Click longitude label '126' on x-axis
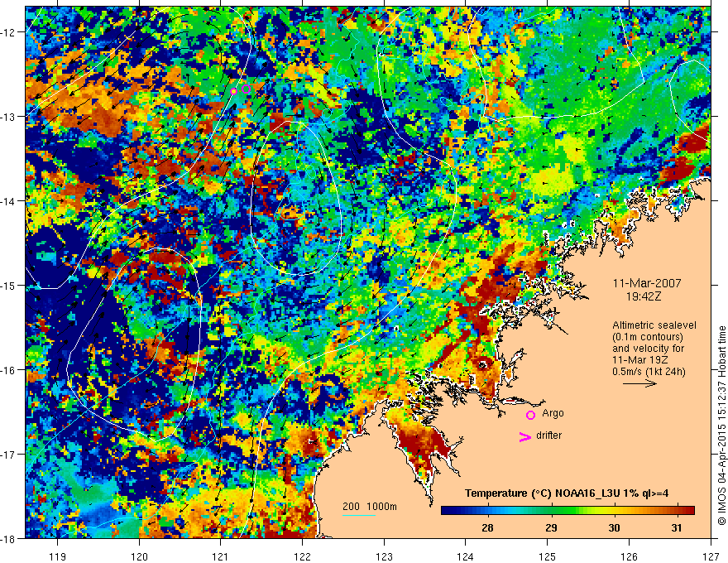 point(629,556)
